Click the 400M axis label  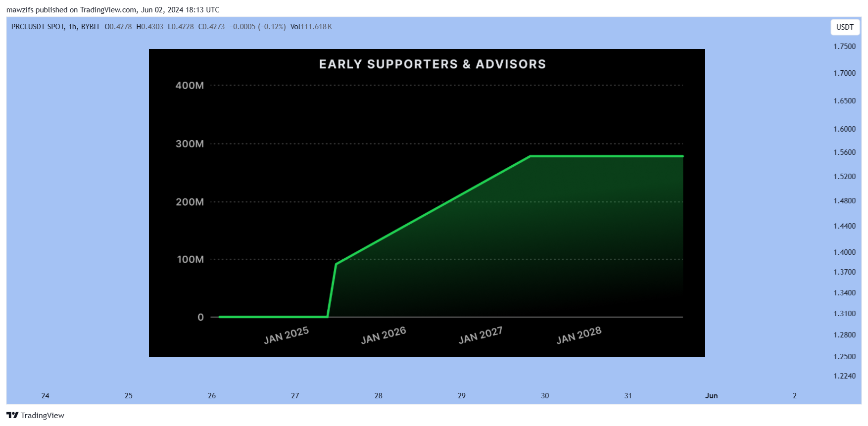click(x=190, y=86)
